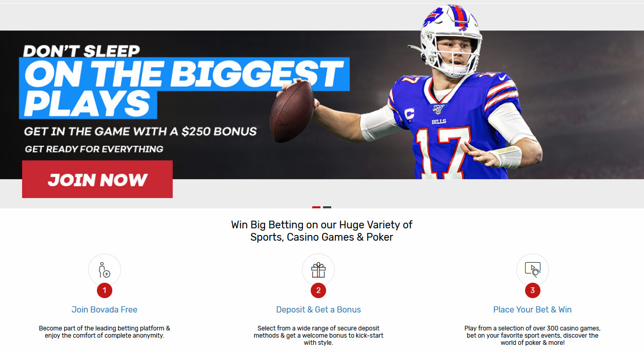Image resolution: width=644 pixels, height=352 pixels.
Task: Click the $250 bonus promo text
Action: click(x=140, y=131)
